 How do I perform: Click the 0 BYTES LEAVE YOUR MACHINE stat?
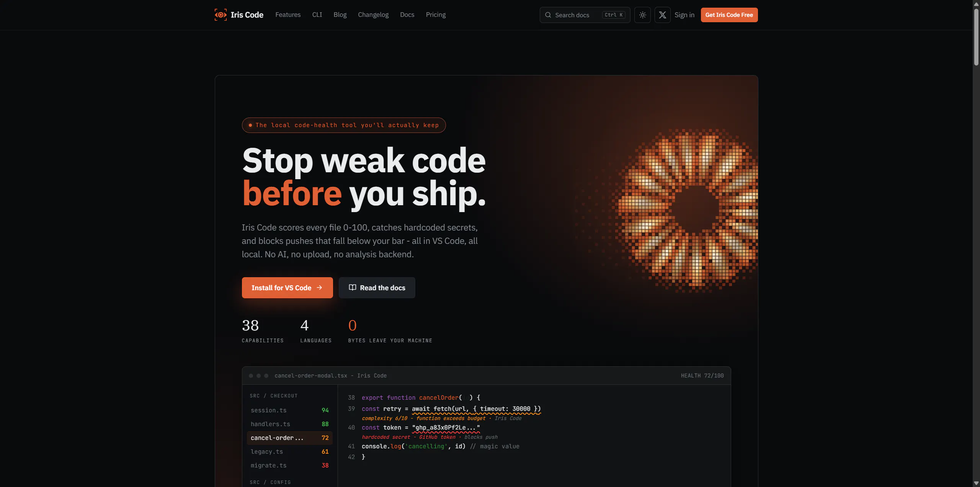[390, 330]
